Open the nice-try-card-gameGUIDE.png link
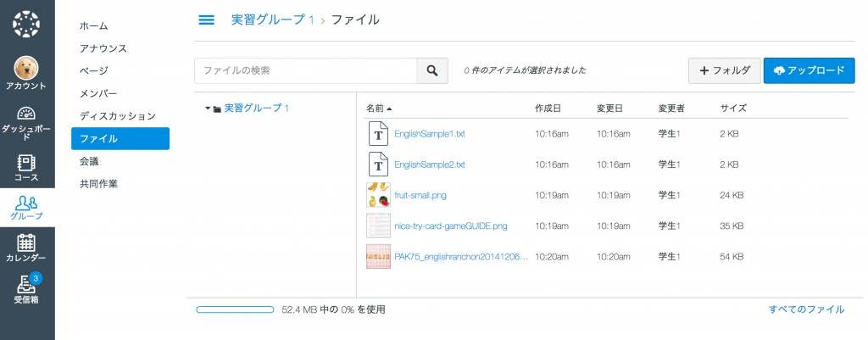This screenshot has height=340, width=868. coord(451,226)
